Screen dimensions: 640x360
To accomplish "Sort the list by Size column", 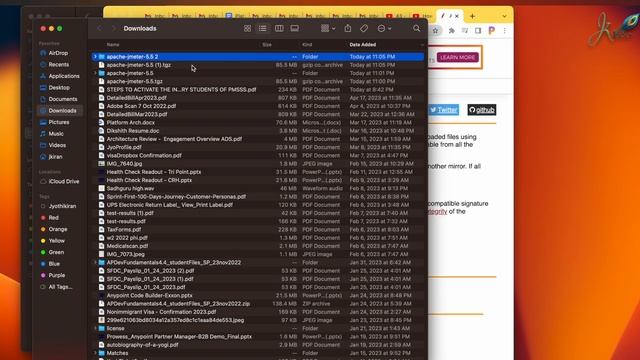I will click(x=267, y=44).
